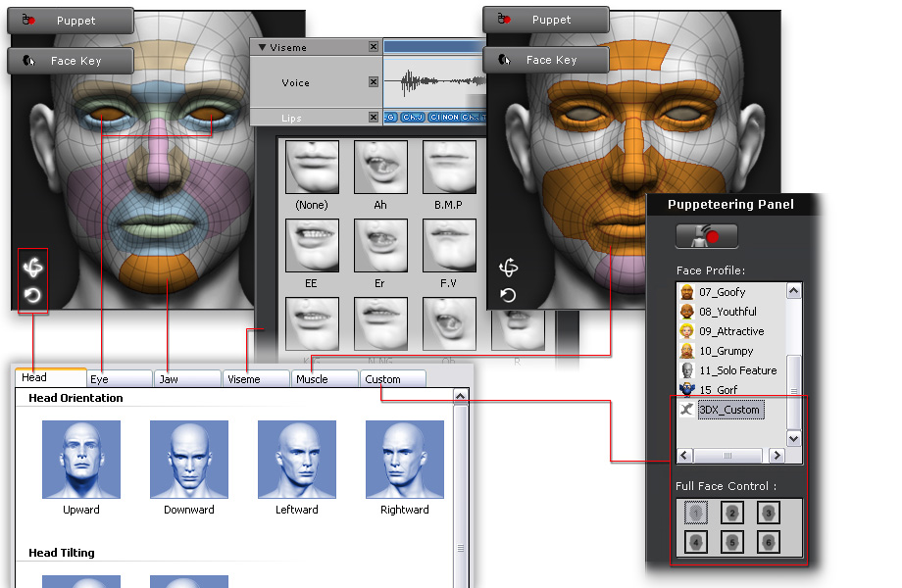Click the record button in Puppeteering Panel
The width and height of the screenshot is (902, 588).
pos(707,236)
